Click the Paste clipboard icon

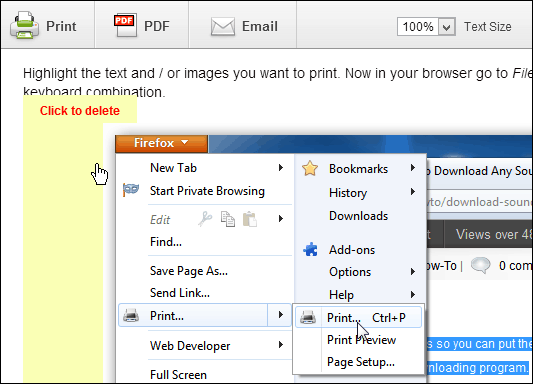click(250, 219)
